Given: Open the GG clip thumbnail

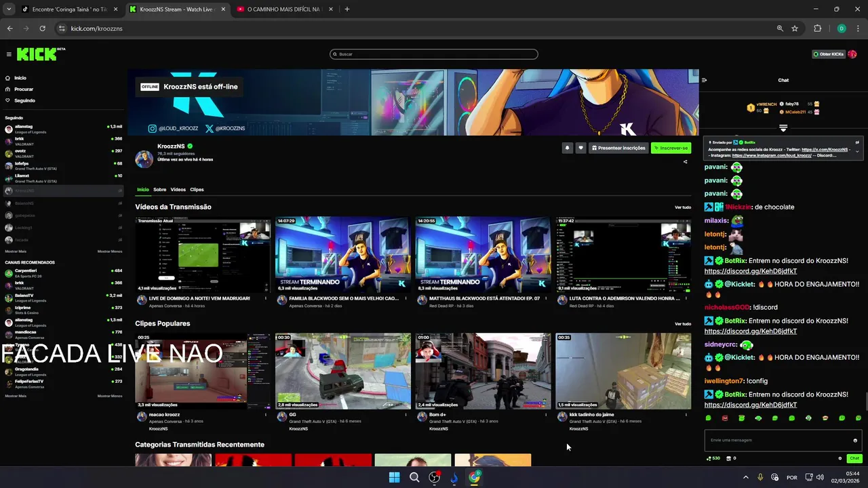Looking at the screenshot, I should point(343,371).
